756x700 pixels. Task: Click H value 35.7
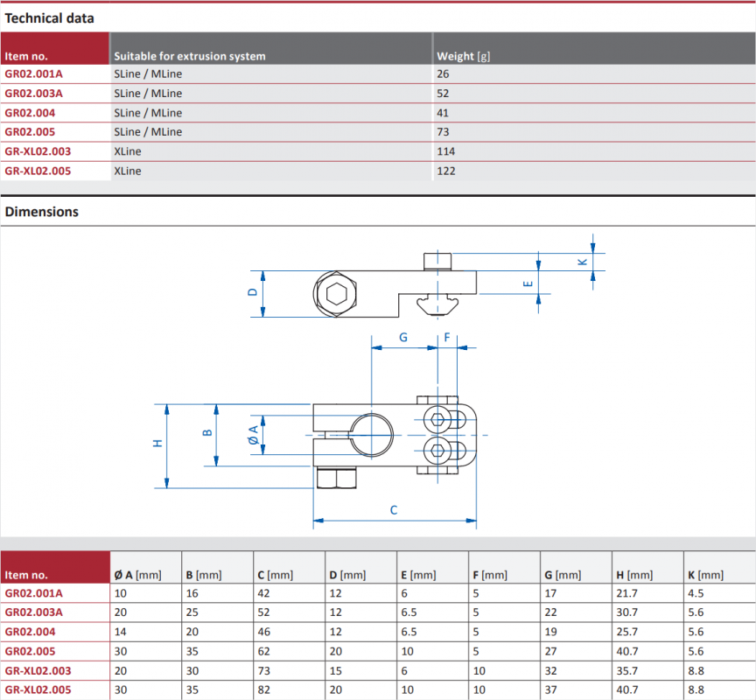click(626, 670)
